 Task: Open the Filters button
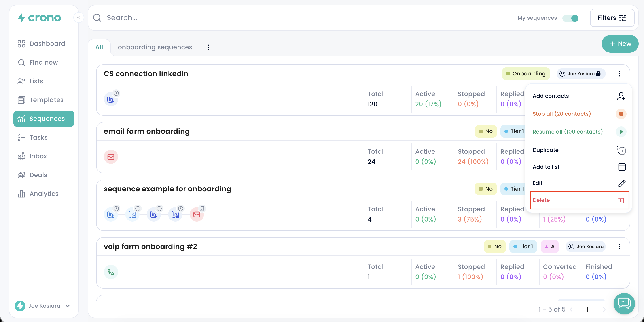612,18
